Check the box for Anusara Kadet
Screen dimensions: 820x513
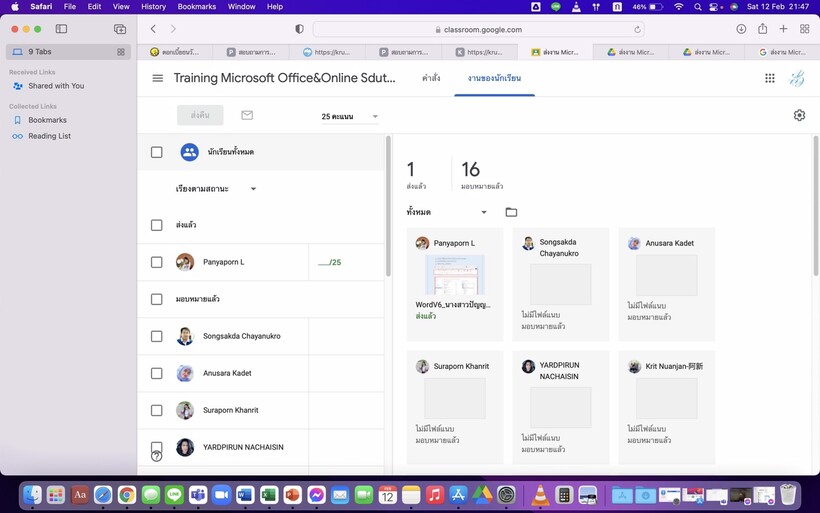[x=156, y=373]
